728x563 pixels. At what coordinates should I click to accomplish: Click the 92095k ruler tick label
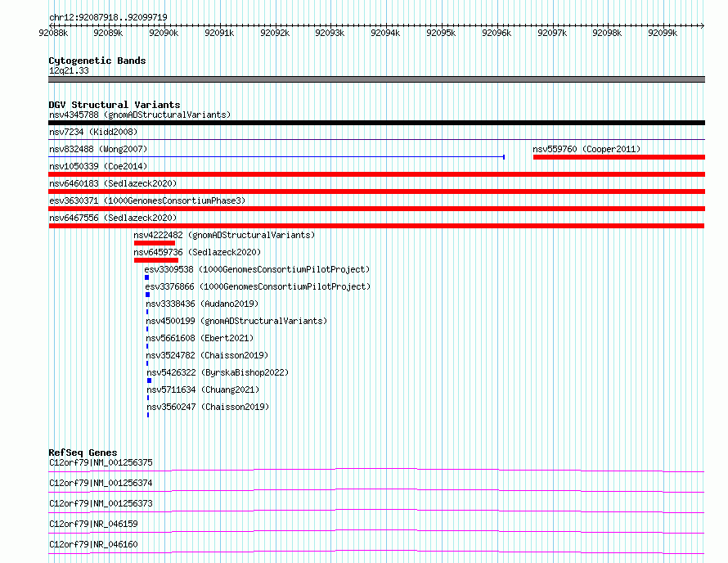point(441,33)
